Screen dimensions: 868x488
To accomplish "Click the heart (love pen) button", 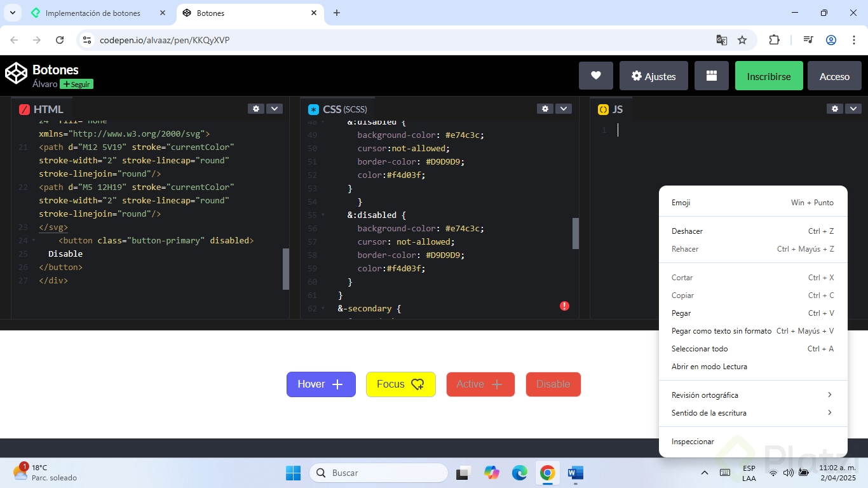I will coord(596,76).
